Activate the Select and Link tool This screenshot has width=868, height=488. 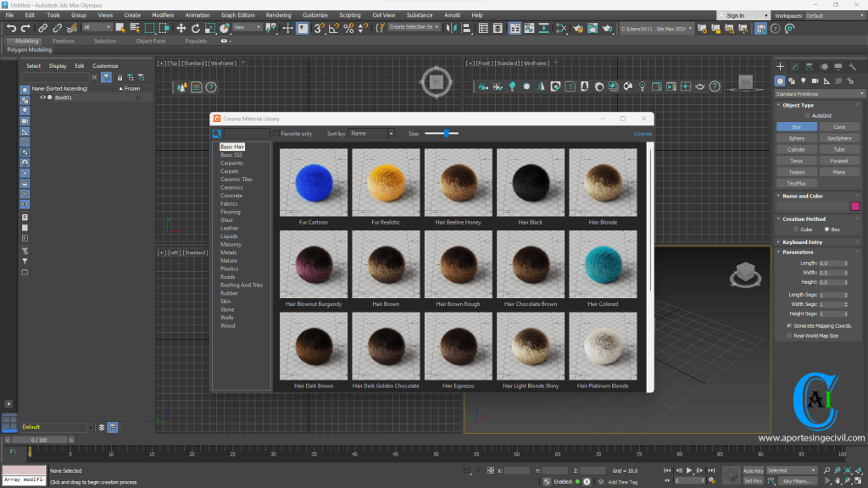[42, 28]
